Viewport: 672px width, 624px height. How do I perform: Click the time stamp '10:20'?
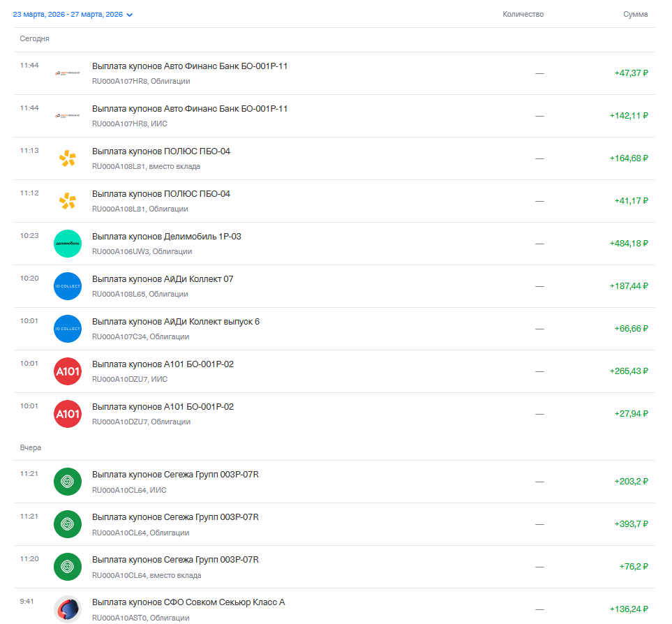(29, 278)
